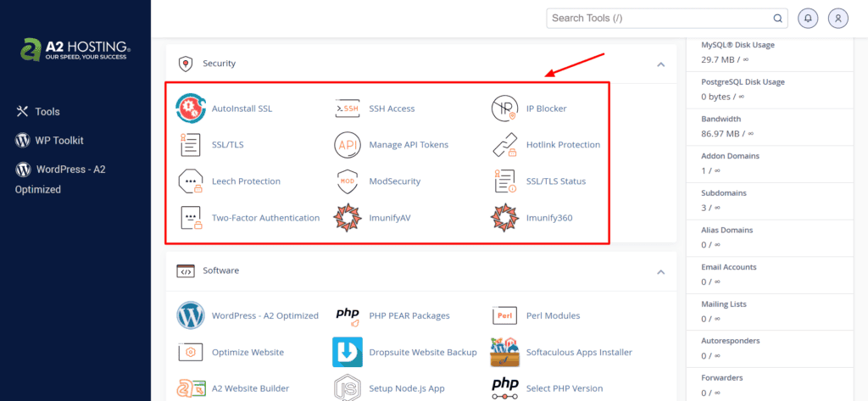Click the Bandwidth statistic label
Image resolution: width=868 pixels, height=401 pixels.
point(721,119)
